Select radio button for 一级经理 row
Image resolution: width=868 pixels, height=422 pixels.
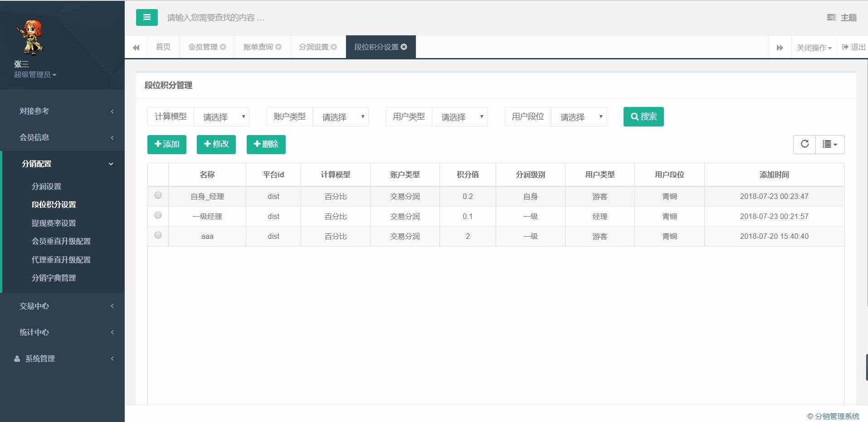click(158, 215)
